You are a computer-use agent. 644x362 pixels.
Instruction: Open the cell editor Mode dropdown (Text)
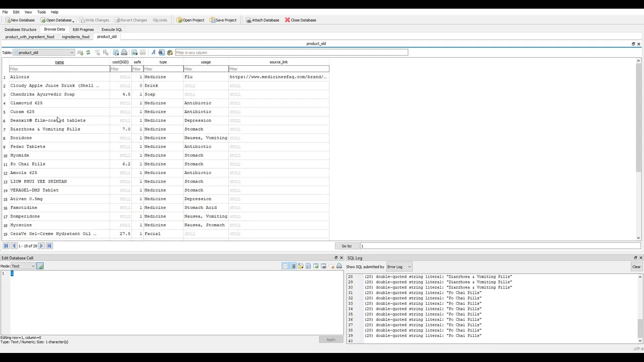pos(23,266)
